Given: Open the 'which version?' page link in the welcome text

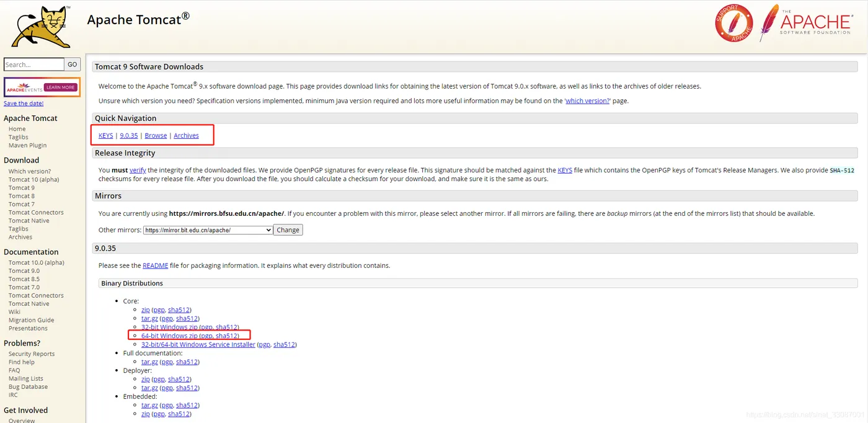Looking at the screenshot, I should (588, 100).
